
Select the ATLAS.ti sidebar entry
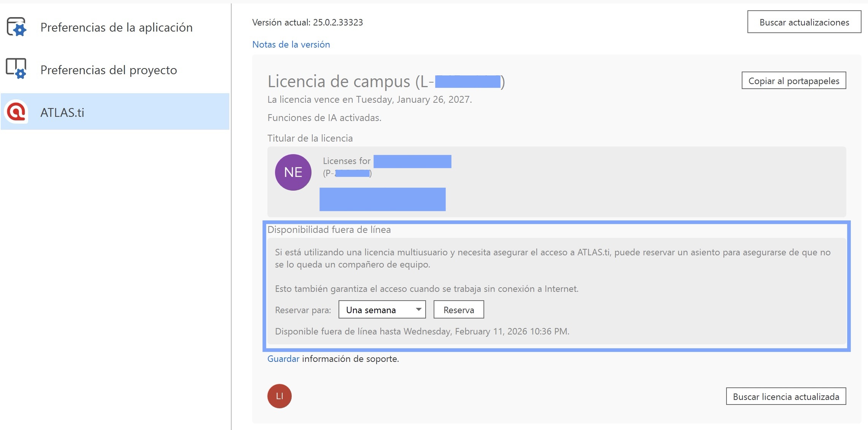click(62, 113)
